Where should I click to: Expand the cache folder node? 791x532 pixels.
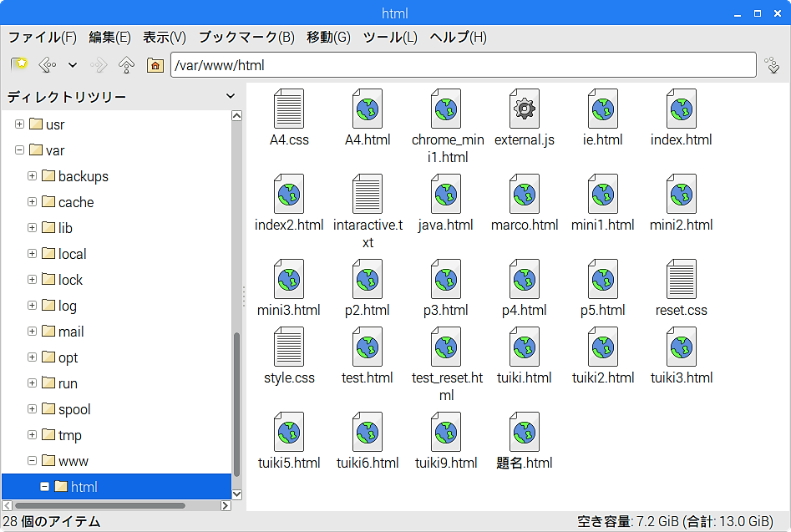tap(32, 202)
